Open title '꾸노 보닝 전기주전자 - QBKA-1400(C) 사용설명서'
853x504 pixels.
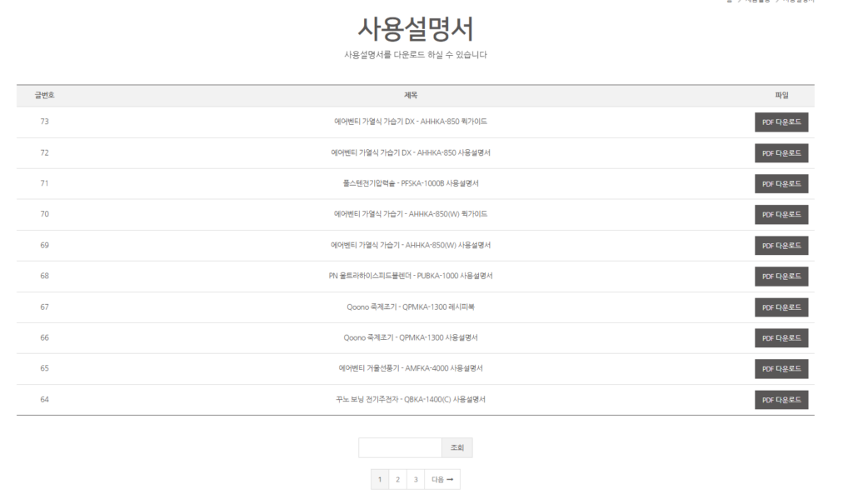click(x=411, y=400)
